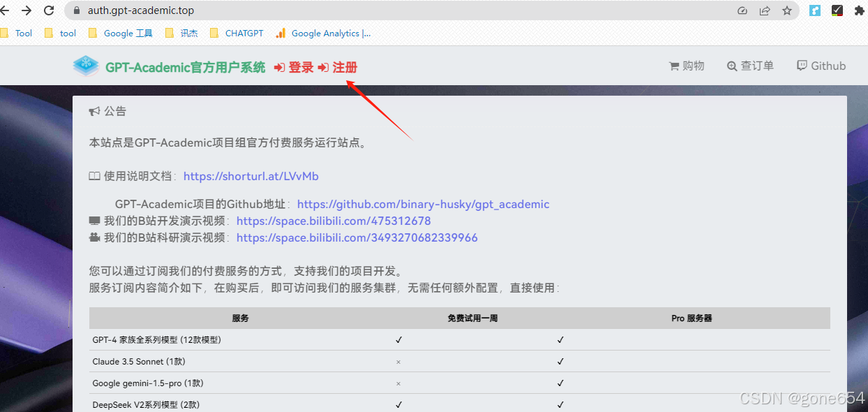Open the Google 工具 bookmark folder

point(120,33)
